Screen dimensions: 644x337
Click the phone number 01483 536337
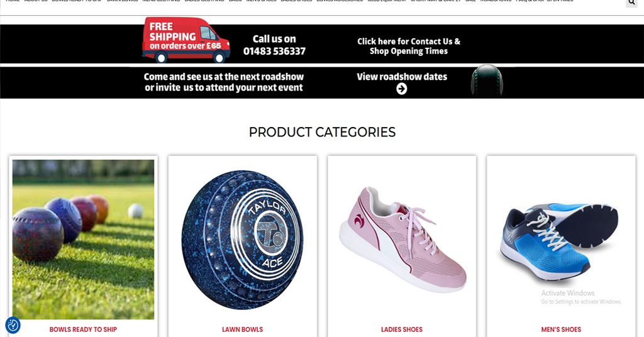pos(274,52)
